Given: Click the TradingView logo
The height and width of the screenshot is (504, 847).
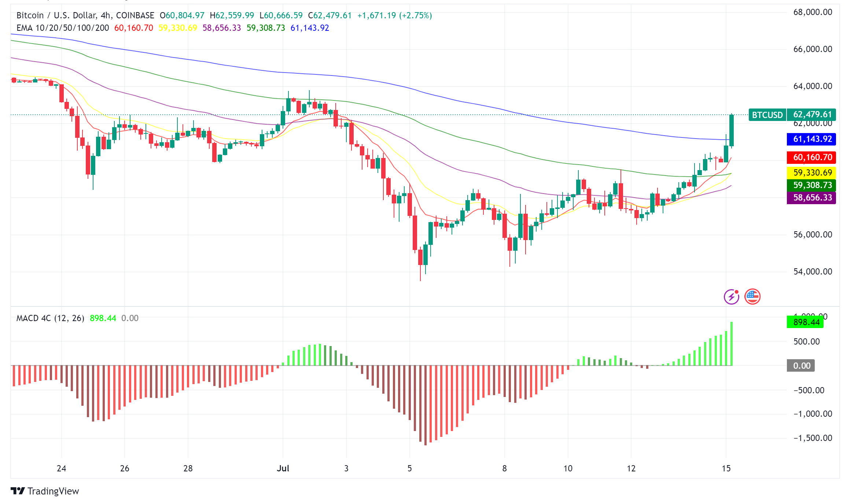Looking at the screenshot, I should pos(44,491).
